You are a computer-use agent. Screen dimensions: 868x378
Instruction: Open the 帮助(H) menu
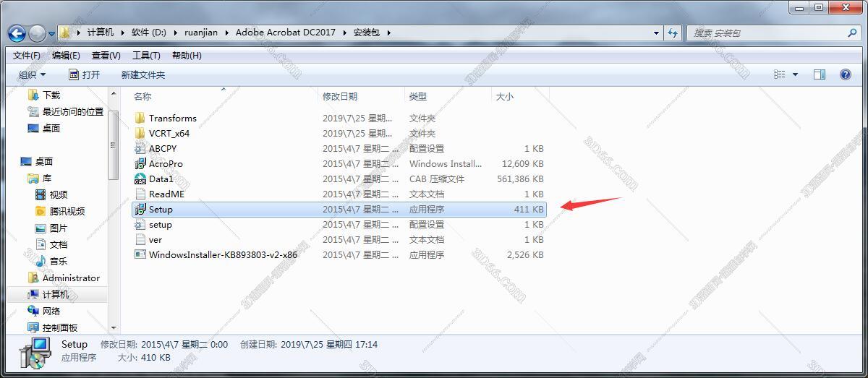(187, 56)
